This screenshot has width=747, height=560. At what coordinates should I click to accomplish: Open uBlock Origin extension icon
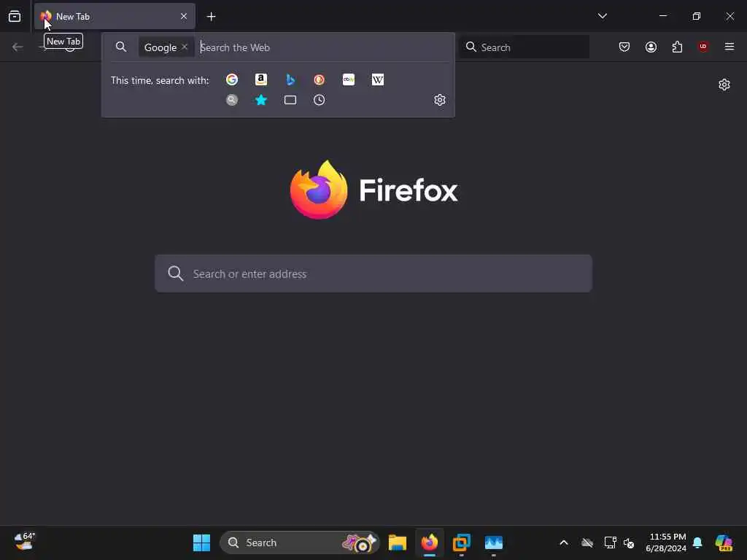click(703, 47)
